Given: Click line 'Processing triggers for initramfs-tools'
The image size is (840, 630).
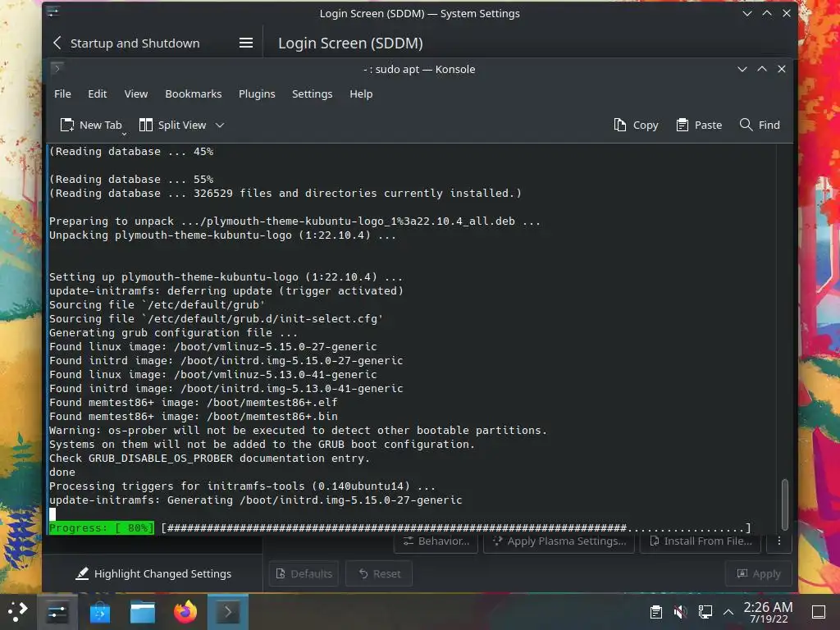Looking at the screenshot, I should [242, 486].
